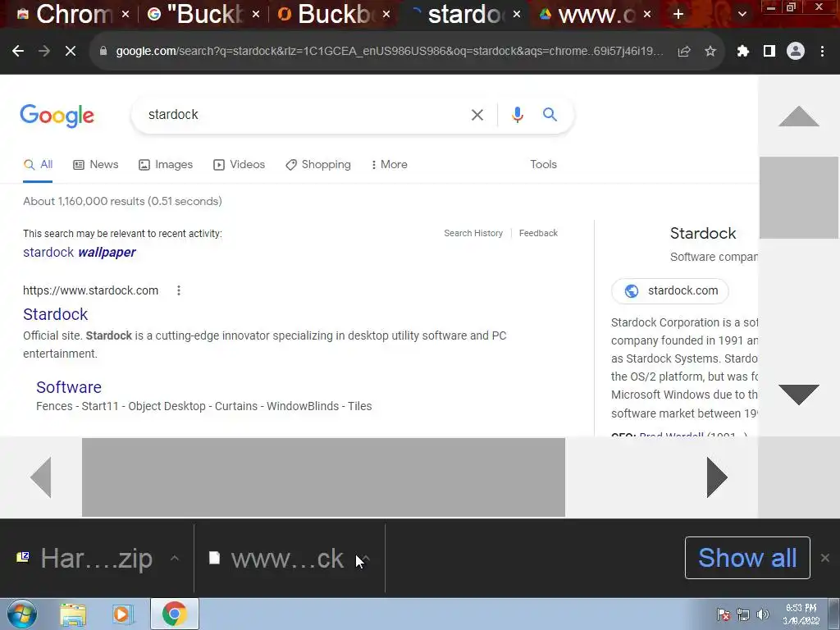The width and height of the screenshot is (840, 630).
Task: Clear the search box with the X
Action: tap(477, 115)
